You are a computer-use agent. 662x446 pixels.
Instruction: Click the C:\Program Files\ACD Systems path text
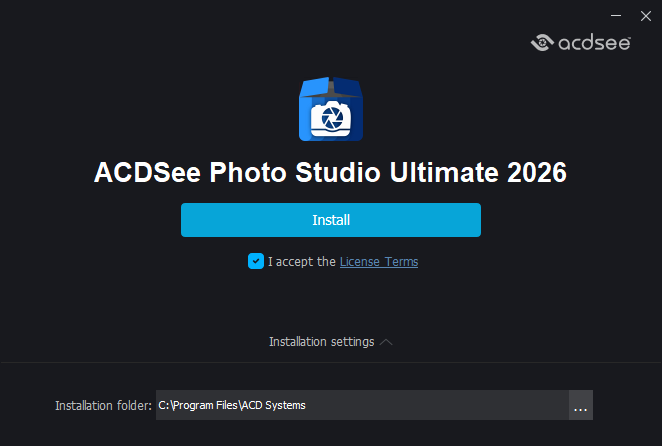232,405
